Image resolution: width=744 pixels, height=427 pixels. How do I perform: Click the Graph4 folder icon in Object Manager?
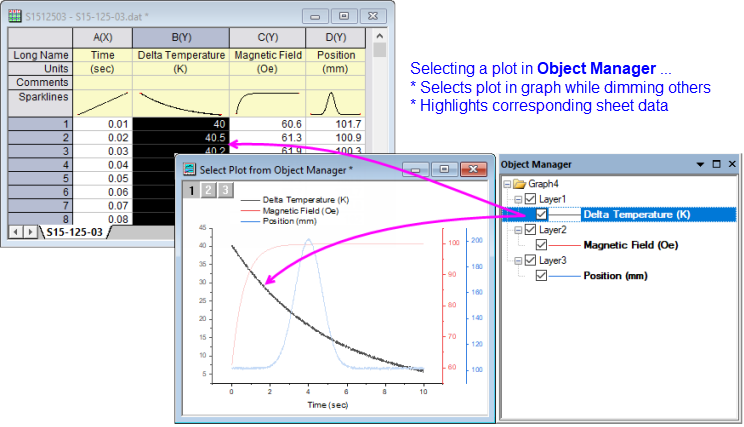[521, 184]
